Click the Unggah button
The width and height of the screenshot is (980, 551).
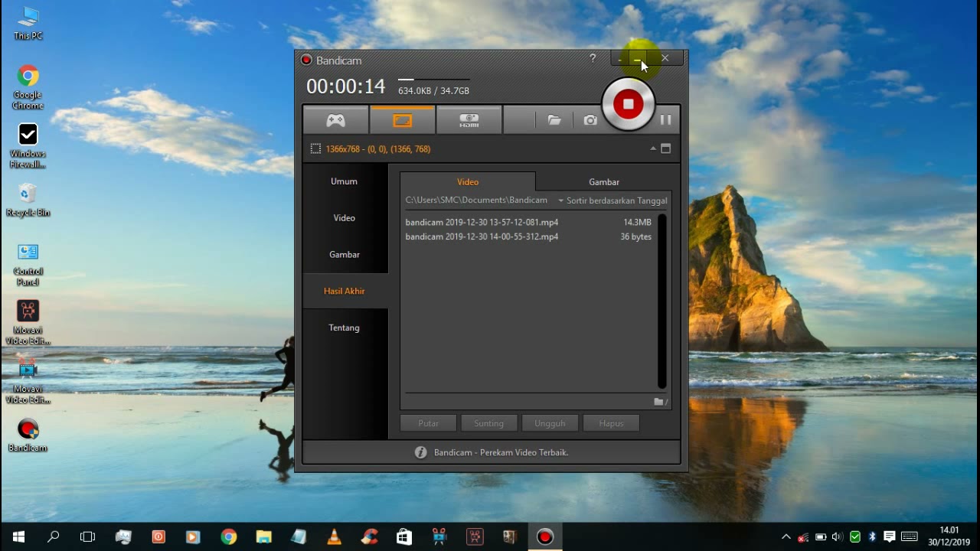coord(550,423)
